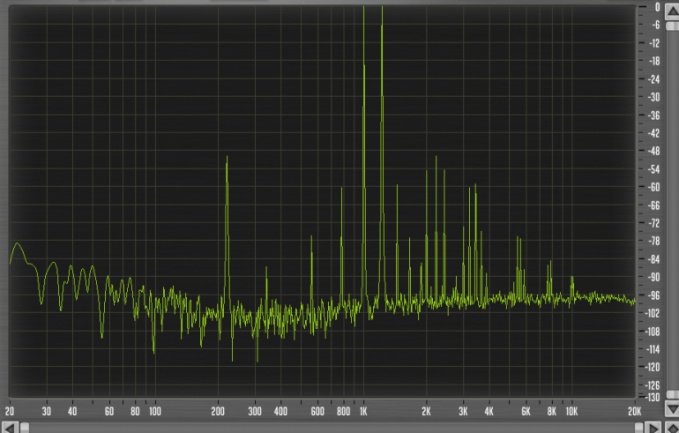Screen dimensions: 679x433
Task: Click the middle of the horizontal scrollbar
Action: [x=330, y=427]
